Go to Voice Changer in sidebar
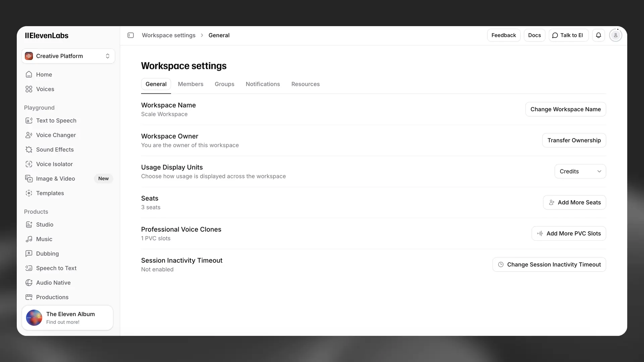 click(x=56, y=135)
